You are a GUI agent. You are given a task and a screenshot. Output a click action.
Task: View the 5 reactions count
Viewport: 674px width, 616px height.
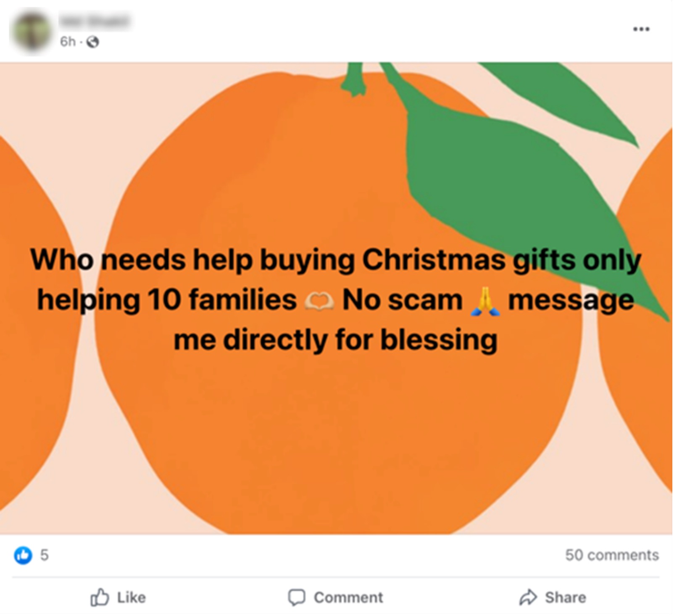pyautogui.click(x=44, y=555)
